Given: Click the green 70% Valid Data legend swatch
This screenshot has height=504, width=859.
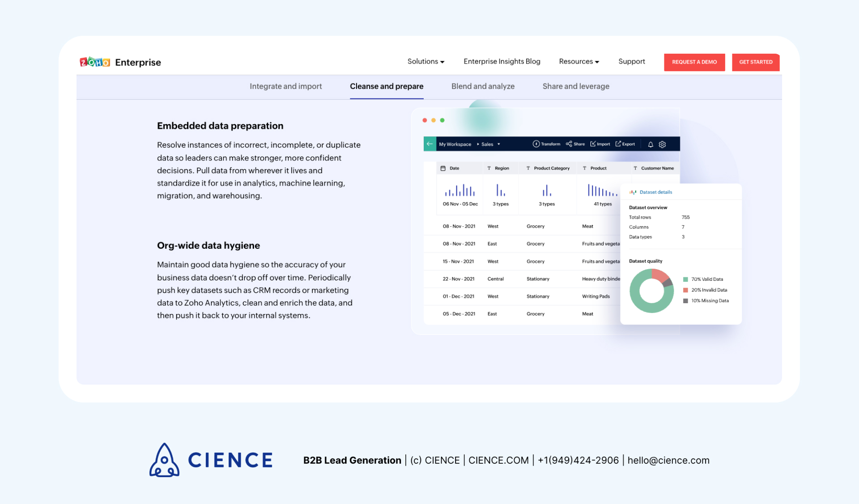Looking at the screenshot, I should tap(685, 279).
